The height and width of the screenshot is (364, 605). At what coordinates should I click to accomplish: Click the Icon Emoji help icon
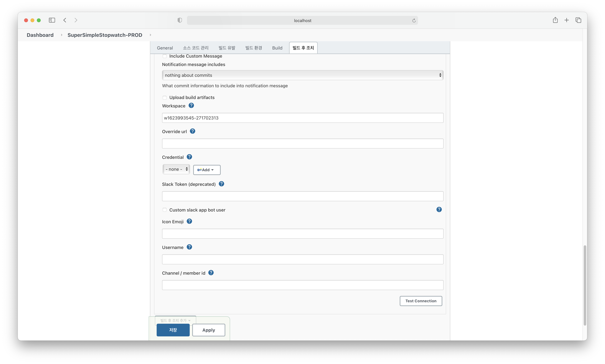click(x=189, y=221)
